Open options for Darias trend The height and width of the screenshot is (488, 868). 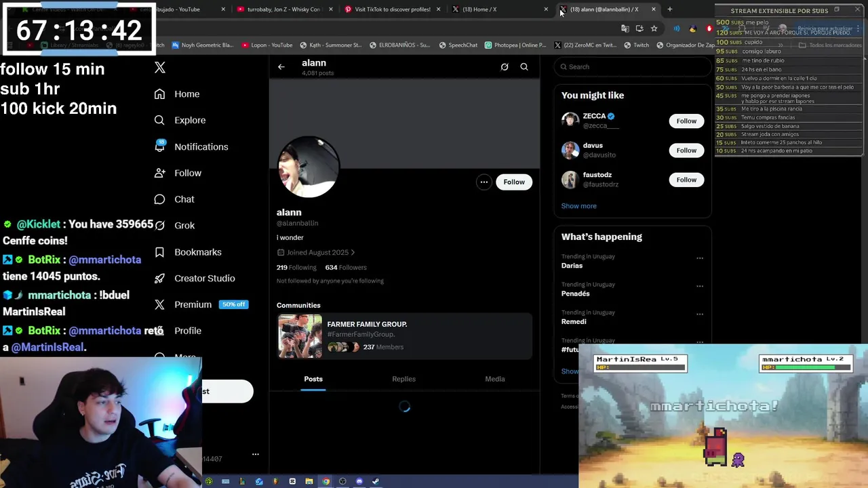click(x=700, y=258)
